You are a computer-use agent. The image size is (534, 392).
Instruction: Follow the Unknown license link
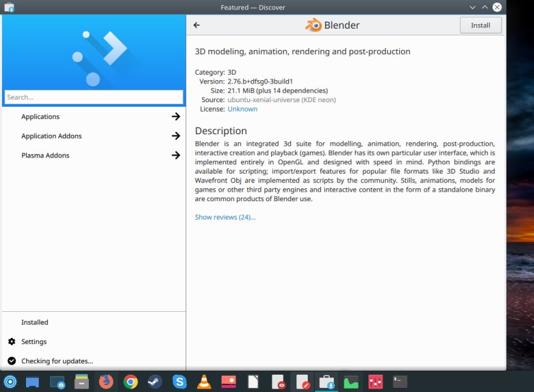pos(242,109)
